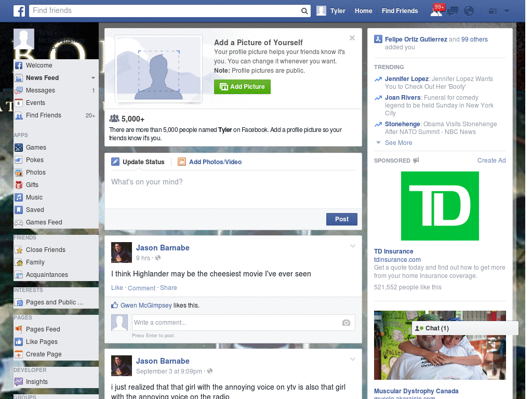Click the Pokes app icon
The width and height of the screenshot is (532, 399).
click(19, 160)
